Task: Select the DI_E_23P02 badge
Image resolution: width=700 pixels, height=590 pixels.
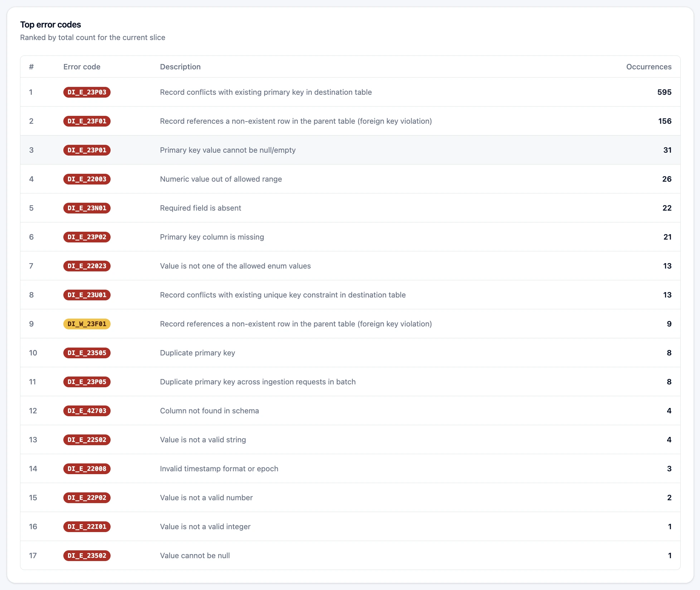Action: (x=87, y=237)
